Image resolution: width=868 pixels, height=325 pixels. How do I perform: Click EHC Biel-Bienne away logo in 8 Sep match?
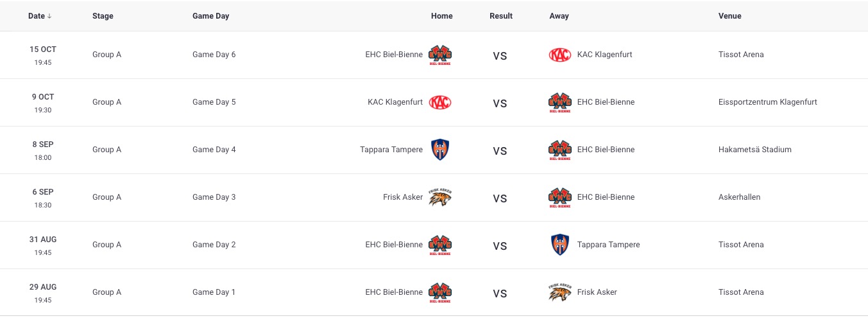tap(560, 150)
